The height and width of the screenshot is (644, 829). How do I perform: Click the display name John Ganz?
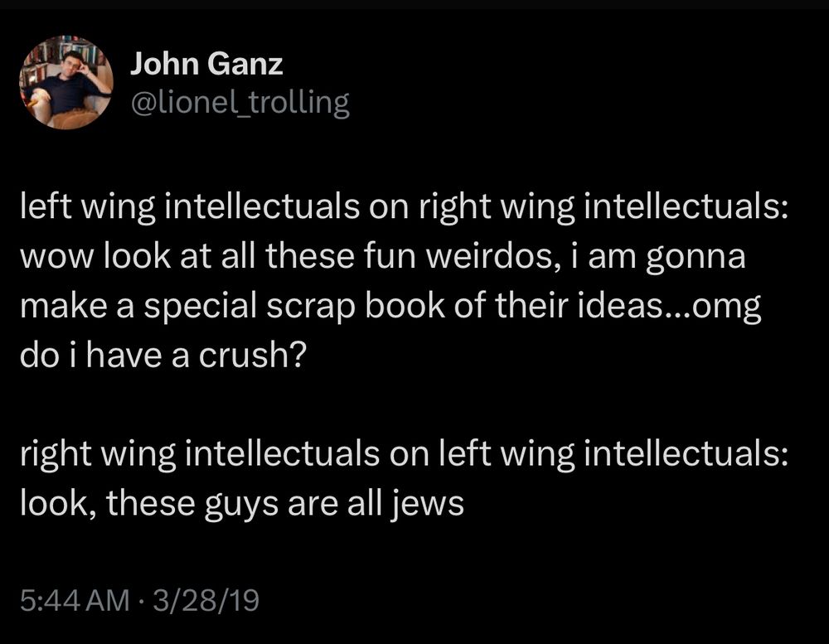pyautogui.click(x=206, y=64)
